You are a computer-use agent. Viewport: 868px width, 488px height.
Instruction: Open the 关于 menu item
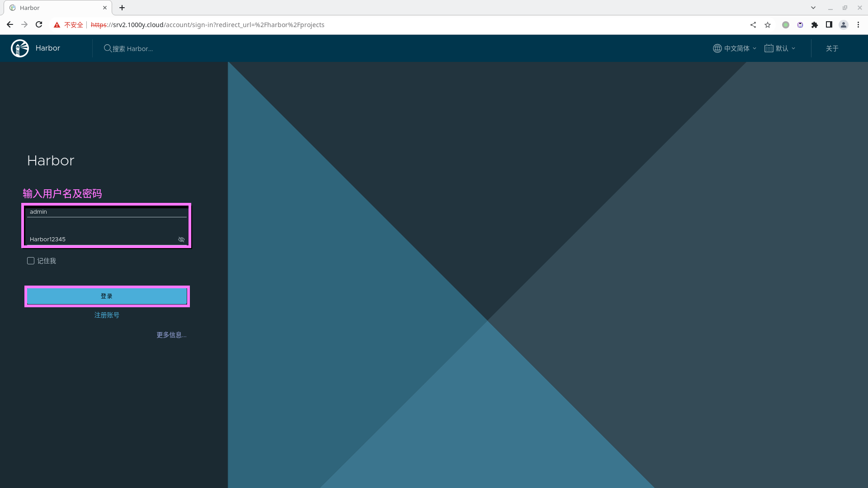pyautogui.click(x=832, y=48)
